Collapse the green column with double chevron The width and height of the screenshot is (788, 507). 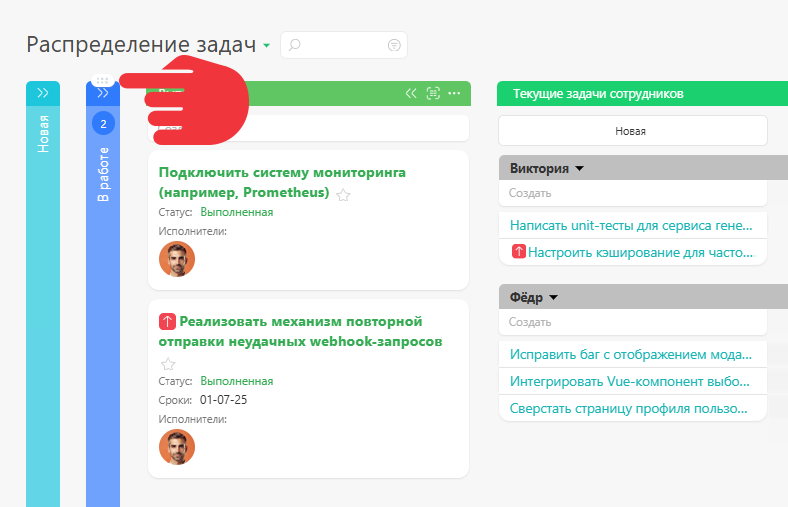(411, 93)
